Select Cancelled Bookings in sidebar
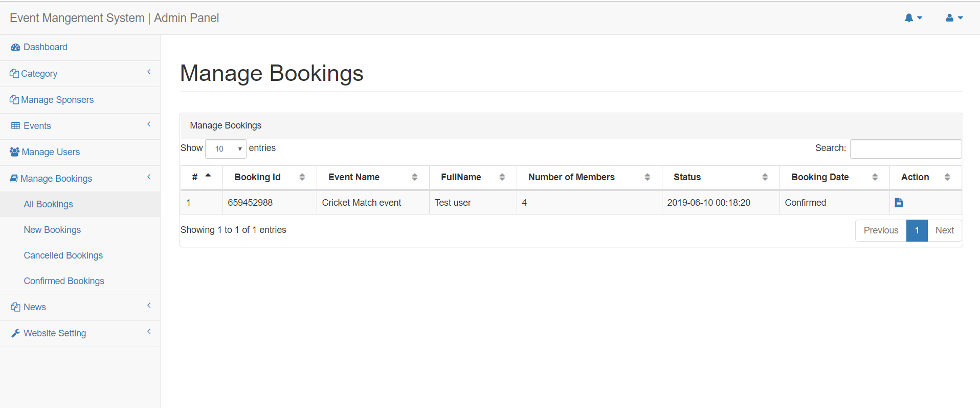The image size is (980, 408). [x=63, y=255]
